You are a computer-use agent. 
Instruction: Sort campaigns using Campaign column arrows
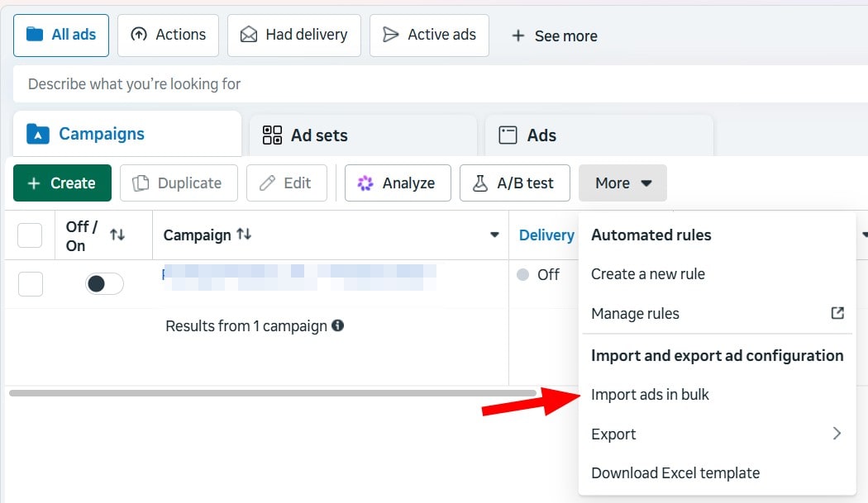244,235
